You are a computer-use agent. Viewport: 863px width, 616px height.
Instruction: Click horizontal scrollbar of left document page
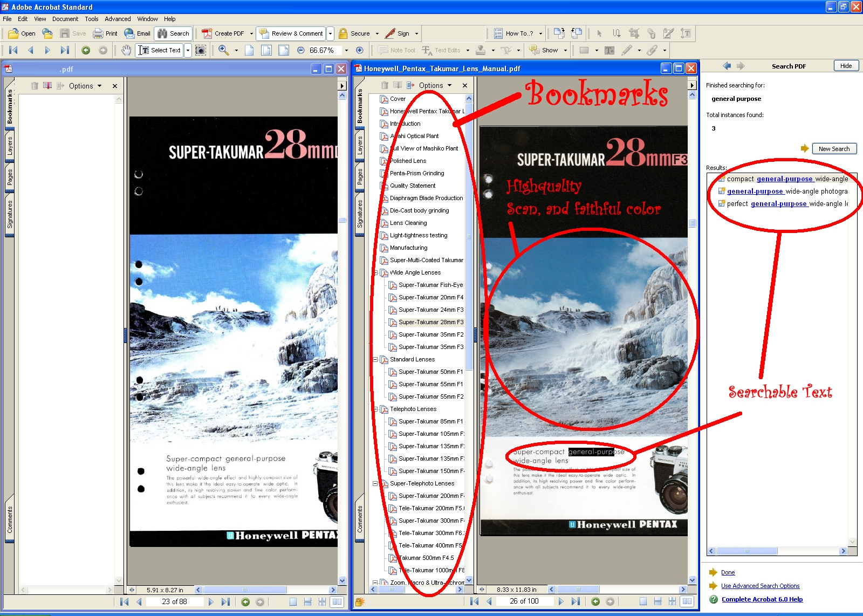pyautogui.click(x=244, y=590)
